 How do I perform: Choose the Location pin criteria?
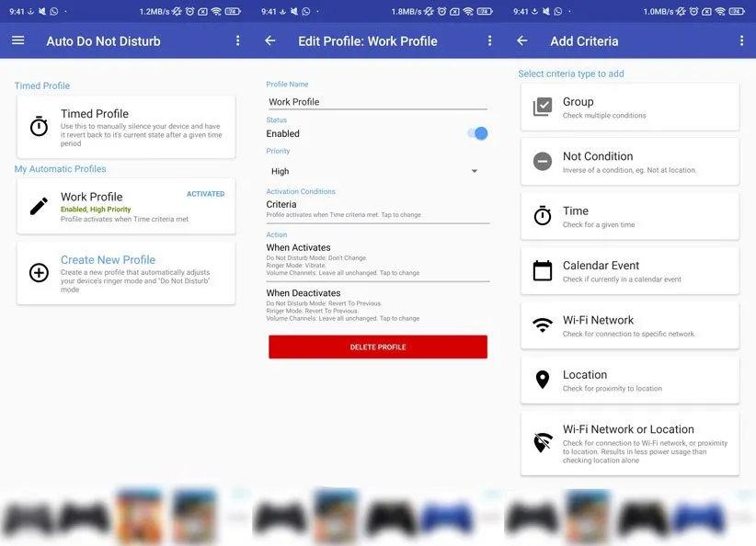click(543, 380)
